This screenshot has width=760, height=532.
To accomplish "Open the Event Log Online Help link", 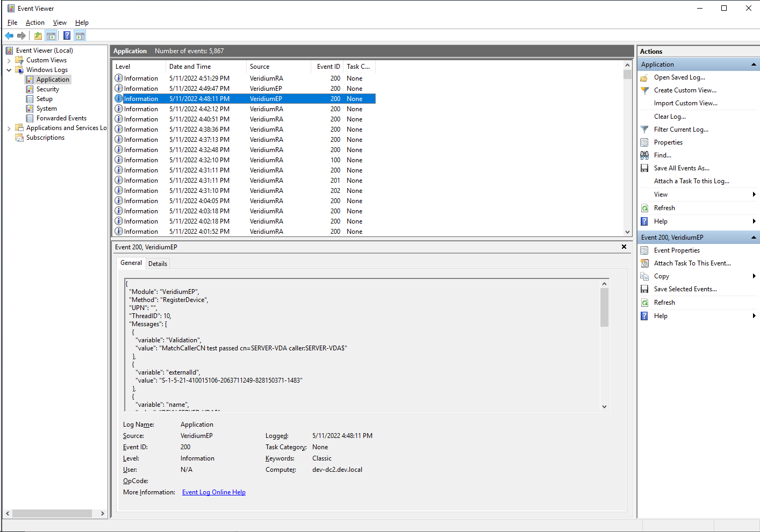I will [x=213, y=492].
